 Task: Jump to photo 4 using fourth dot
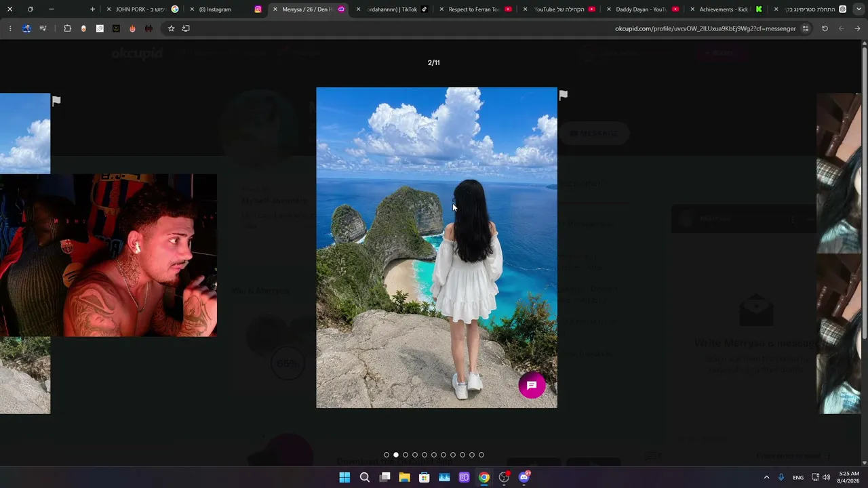click(x=415, y=455)
